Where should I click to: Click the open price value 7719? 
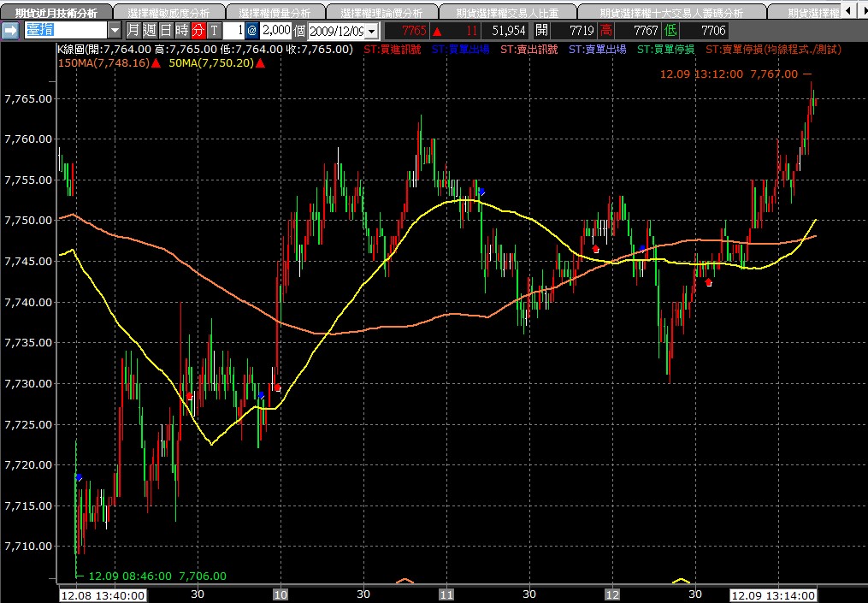pyautogui.click(x=582, y=31)
